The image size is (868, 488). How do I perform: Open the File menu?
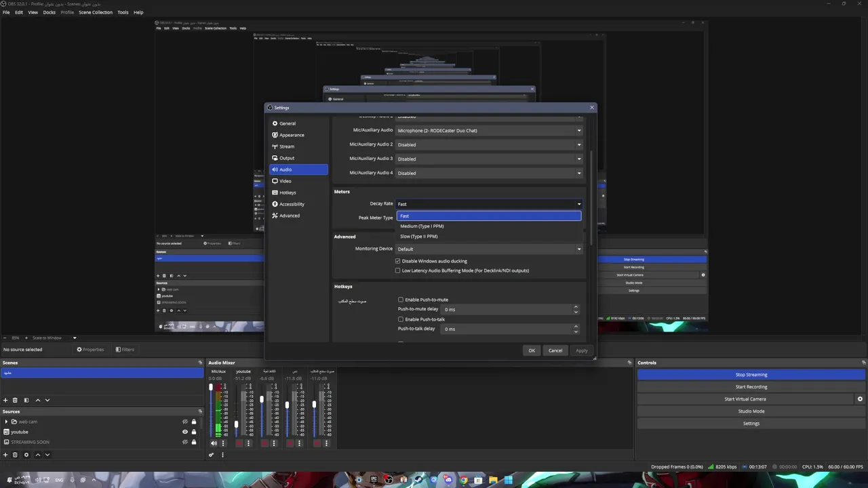click(6, 12)
